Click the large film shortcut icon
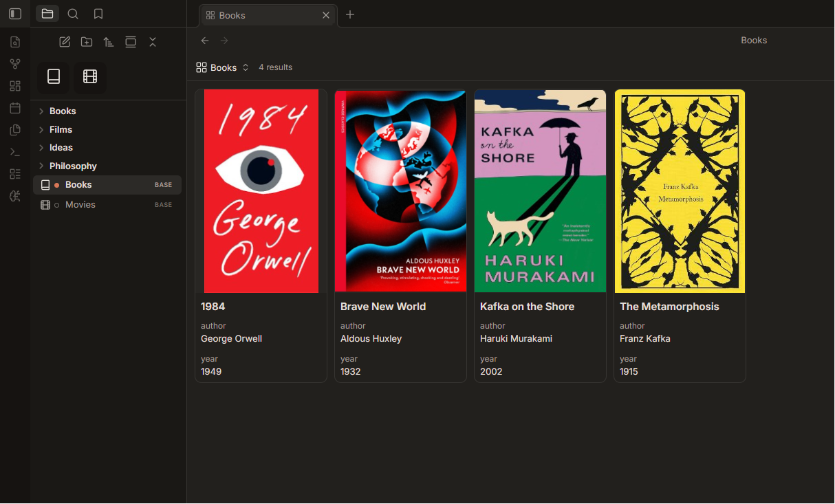The height and width of the screenshot is (504, 835). (x=90, y=77)
